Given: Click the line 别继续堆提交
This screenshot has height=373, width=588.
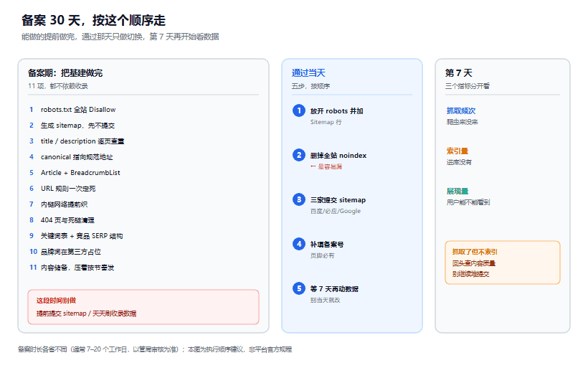Looking at the screenshot, I should (470, 274).
